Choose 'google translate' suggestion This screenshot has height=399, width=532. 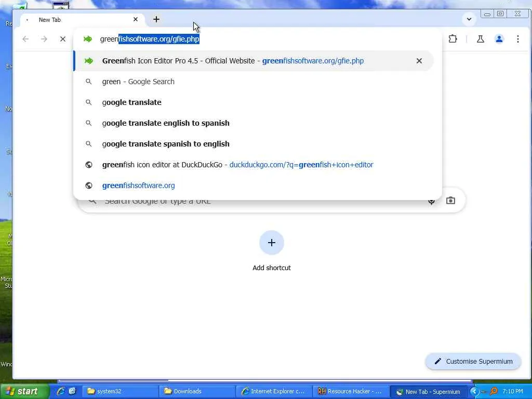[254, 102]
